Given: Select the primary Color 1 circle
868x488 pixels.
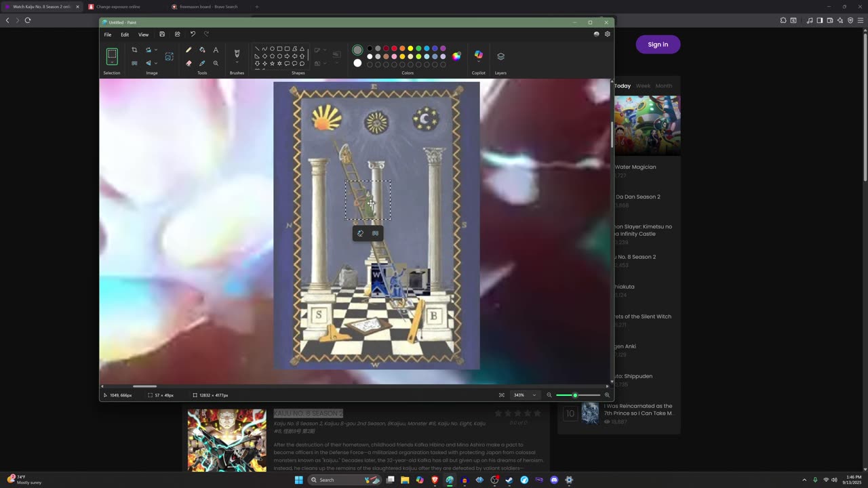Looking at the screenshot, I should 357,50.
